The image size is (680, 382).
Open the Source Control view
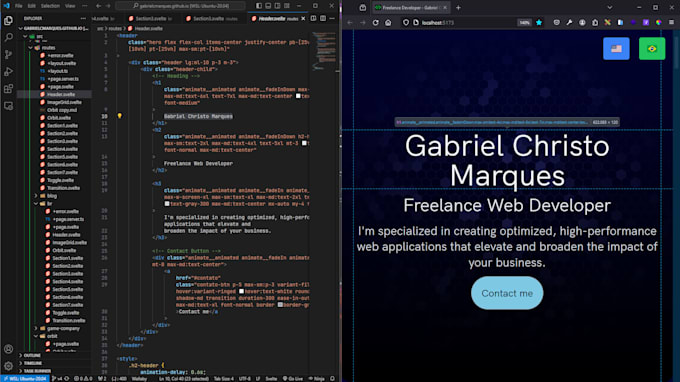[8, 55]
